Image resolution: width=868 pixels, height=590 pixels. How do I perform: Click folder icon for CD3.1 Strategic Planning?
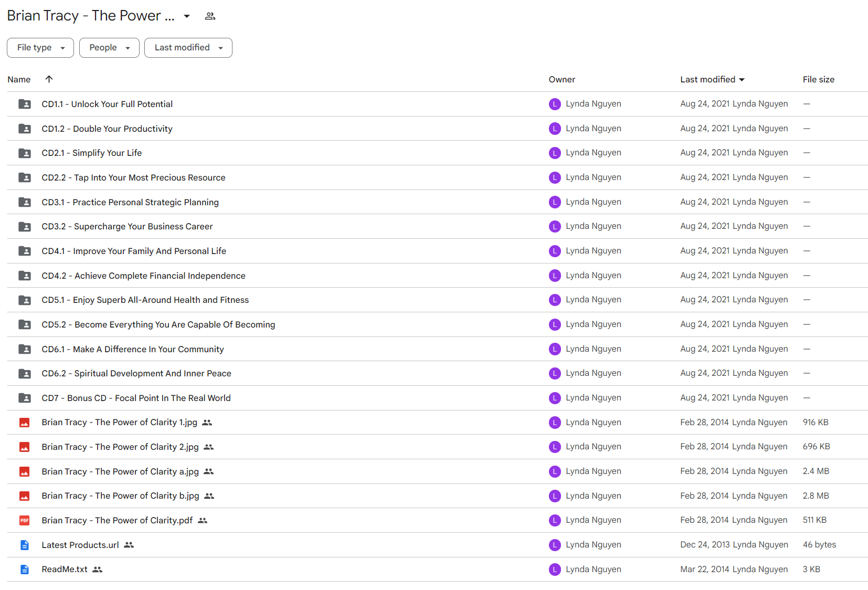tap(25, 202)
